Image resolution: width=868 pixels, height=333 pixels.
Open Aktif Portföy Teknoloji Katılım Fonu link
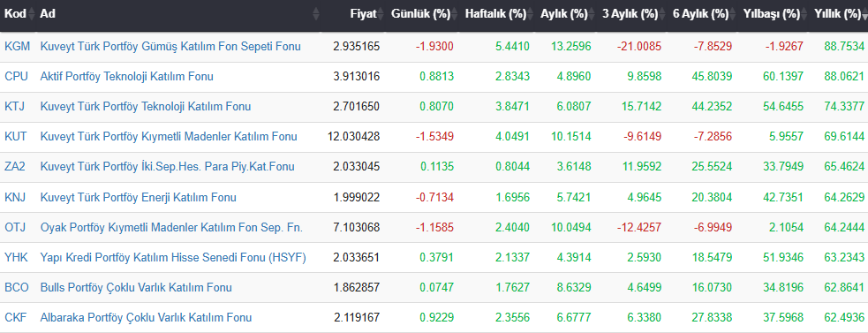pos(127,77)
